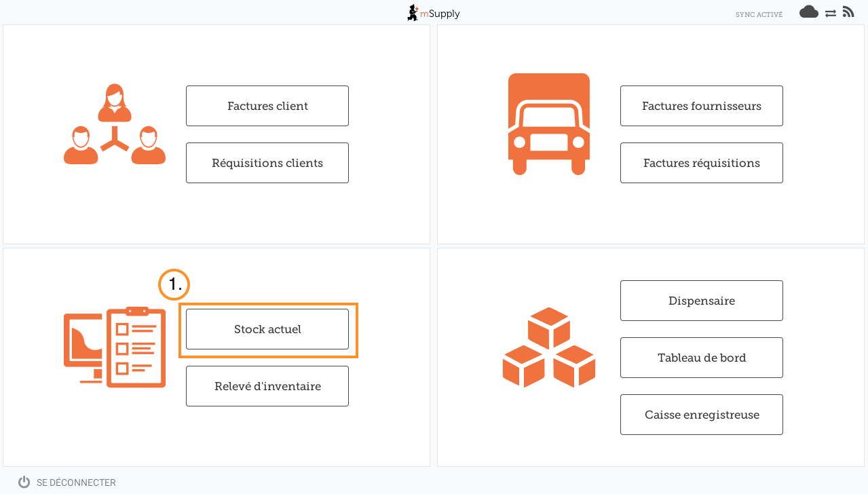Screen dimensions: 868x494
Task: Open Factures réquisitions
Action: 701,163
